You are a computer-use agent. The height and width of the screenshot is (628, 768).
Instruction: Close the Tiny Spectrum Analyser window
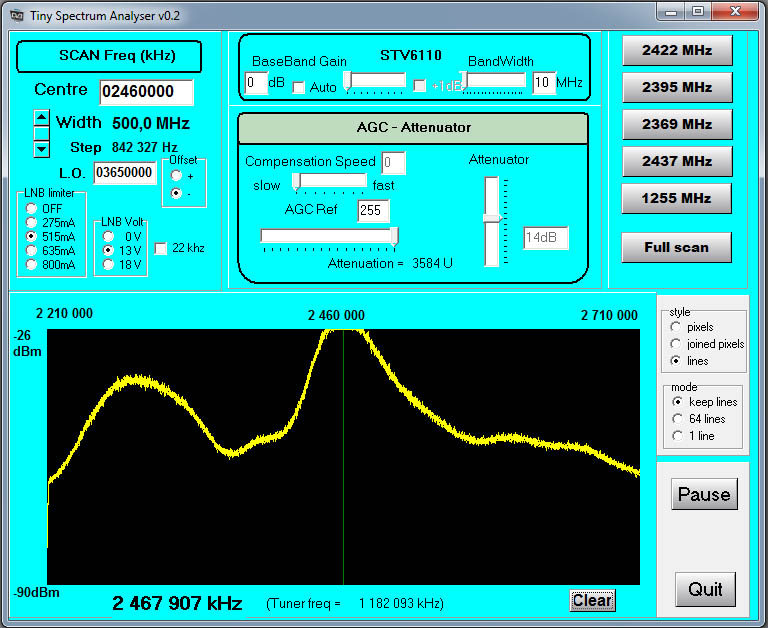click(735, 11)
